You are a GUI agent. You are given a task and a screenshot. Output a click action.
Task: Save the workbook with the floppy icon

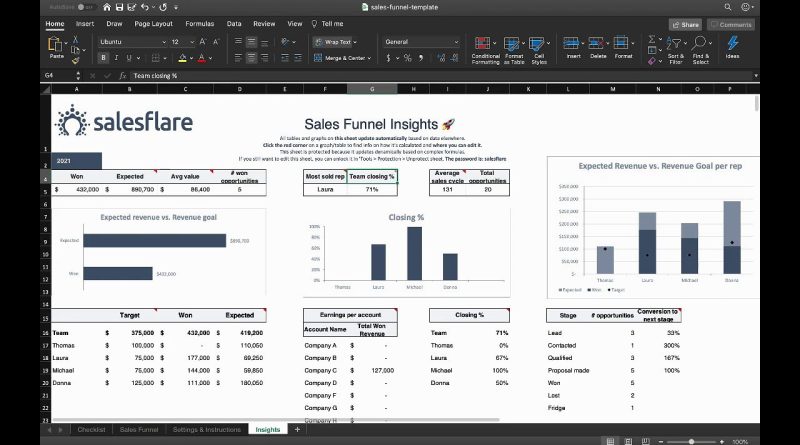(x=119, y=7)
